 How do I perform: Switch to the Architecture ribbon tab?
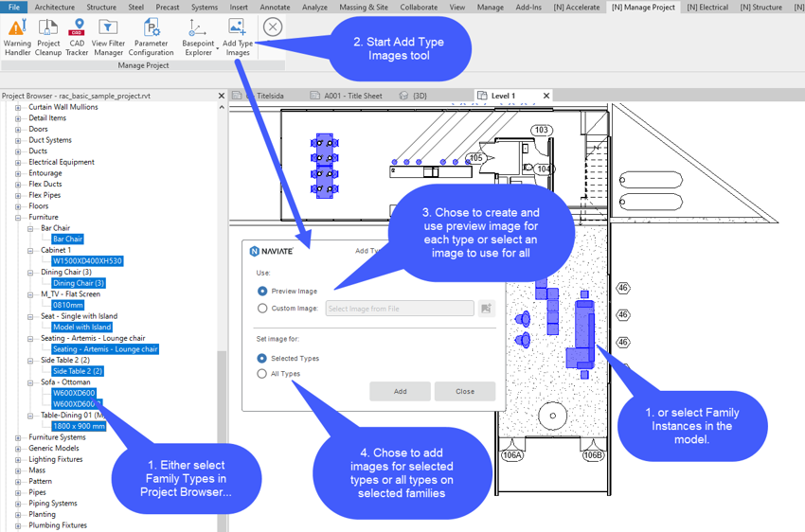point(54,8)
